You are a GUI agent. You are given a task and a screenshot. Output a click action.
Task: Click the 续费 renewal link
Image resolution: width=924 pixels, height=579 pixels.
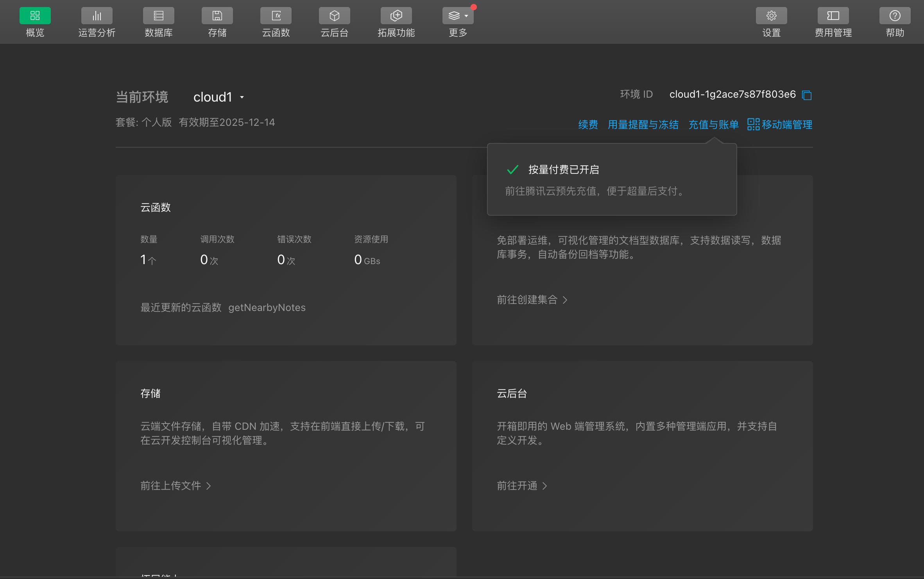pos(588,125)
